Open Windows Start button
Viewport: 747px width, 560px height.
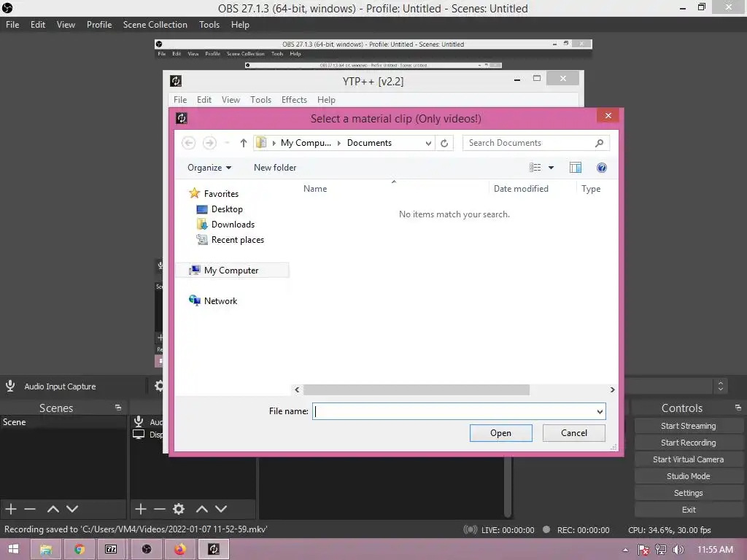13,549
